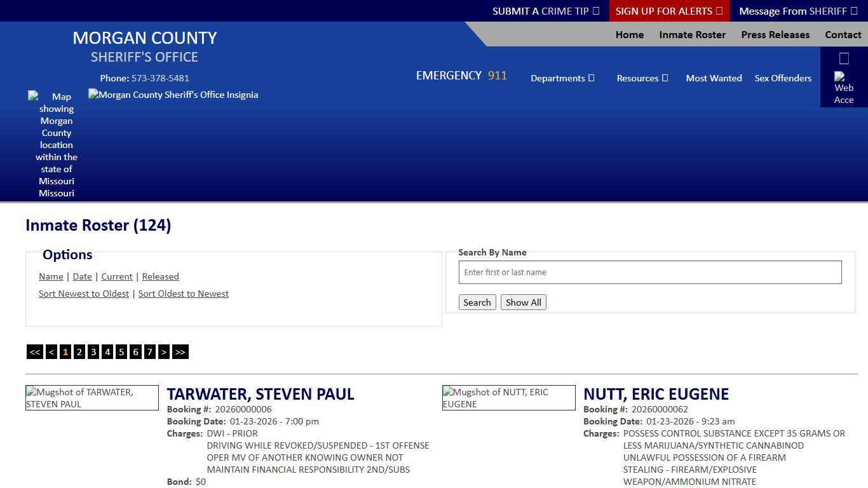Click the Missouri county location map image

coord(56,145)
